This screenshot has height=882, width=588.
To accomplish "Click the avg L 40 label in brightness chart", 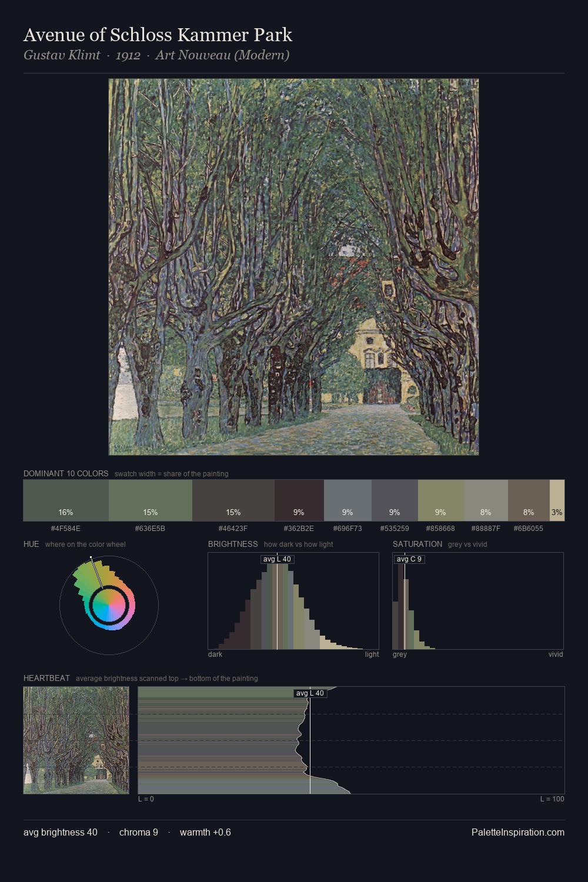I will pos(277,559).
